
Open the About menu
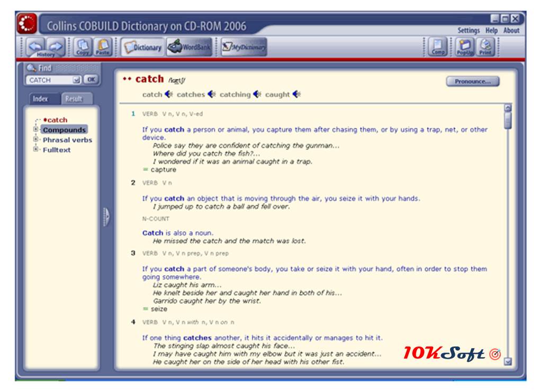pos(511,30)
